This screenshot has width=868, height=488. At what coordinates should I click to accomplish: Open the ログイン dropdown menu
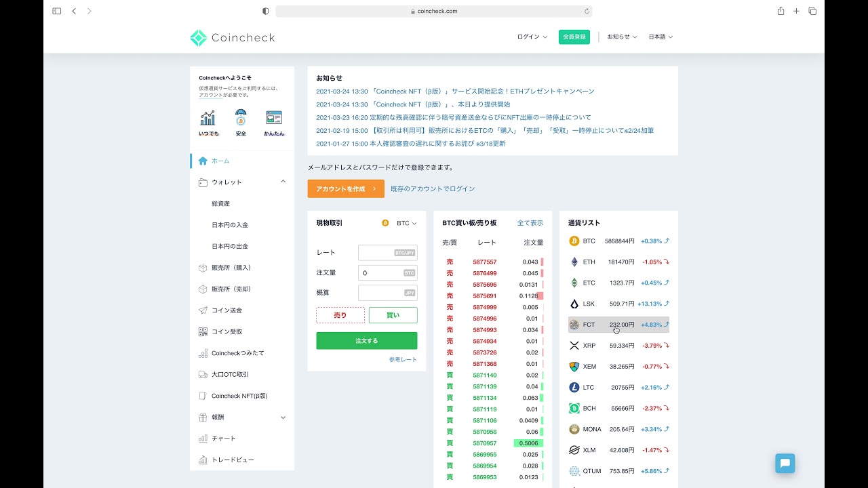[x=532, y=37]
